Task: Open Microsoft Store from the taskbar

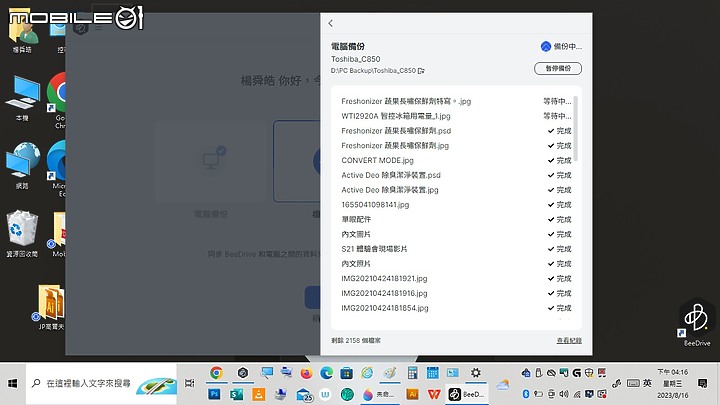Action: point(347,373)
